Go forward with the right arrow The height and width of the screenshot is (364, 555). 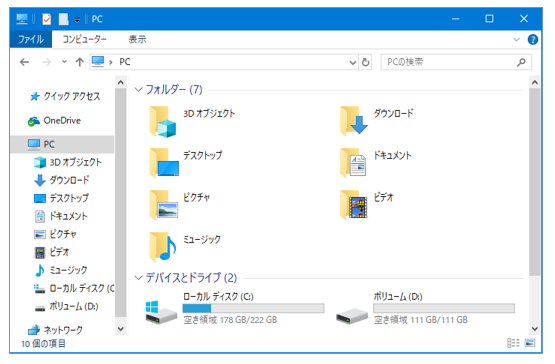(x=46, y=62)
